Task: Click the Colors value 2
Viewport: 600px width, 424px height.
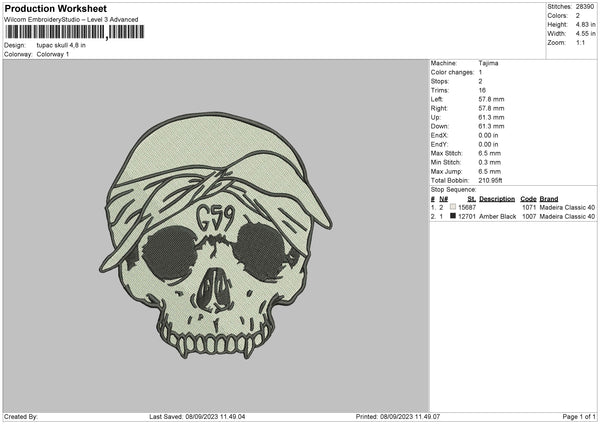Action: (577, 16)
